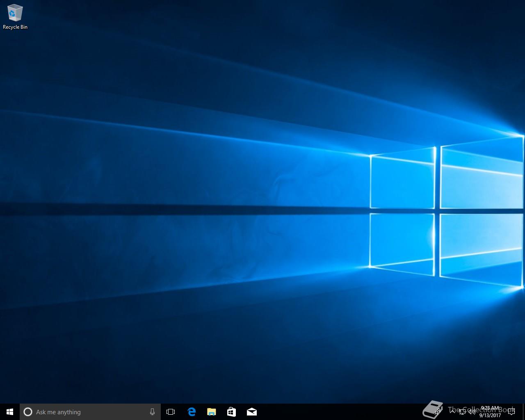
Task: Focus the 'Ask me anything' search box
Action: (90, 412)
